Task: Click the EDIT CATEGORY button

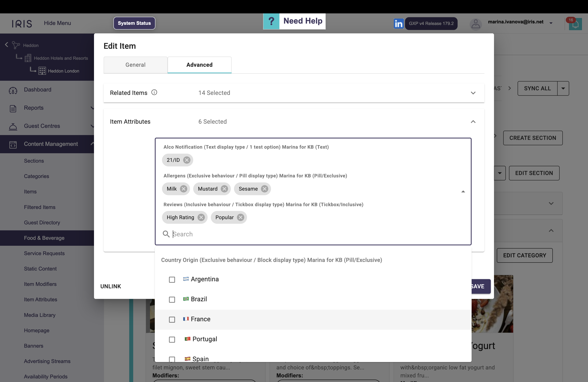Action: coord(525,255)
